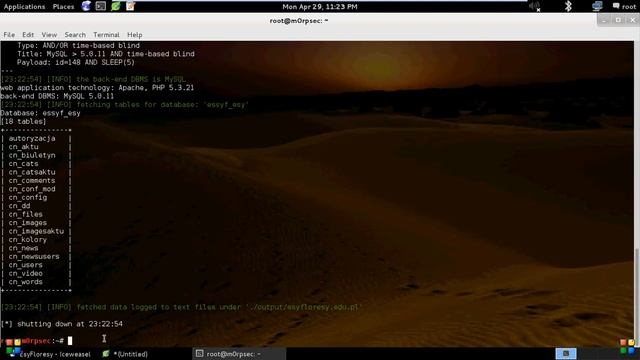Viewport: 640px width, 360px height.
Task: Open the terminal View menu
Action: pyautogui.click(x=49, y=35)
